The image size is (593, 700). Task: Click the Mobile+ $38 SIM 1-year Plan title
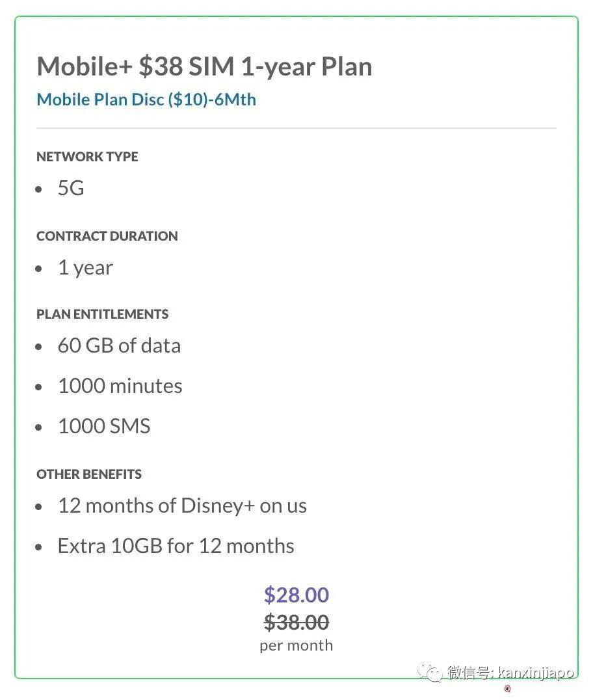coord(204,66)
